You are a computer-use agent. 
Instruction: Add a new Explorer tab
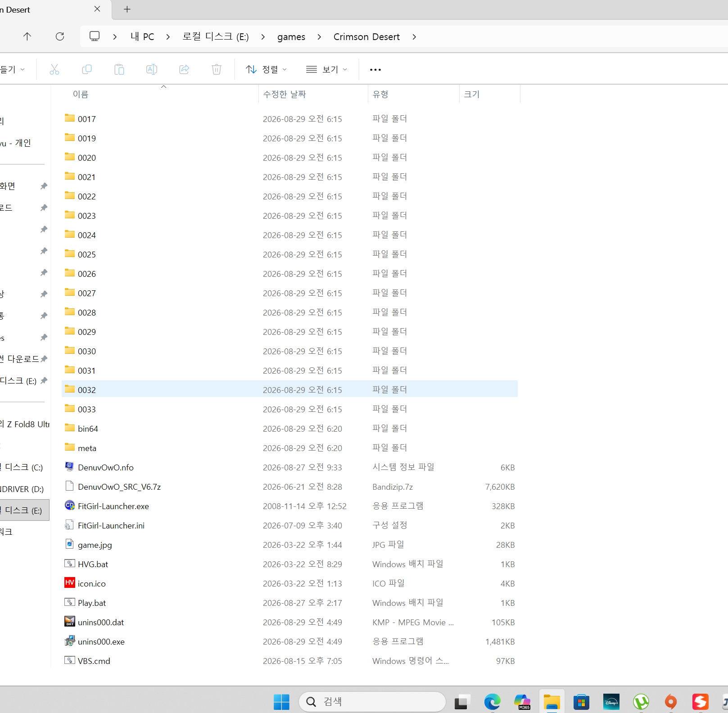(127, 9)
